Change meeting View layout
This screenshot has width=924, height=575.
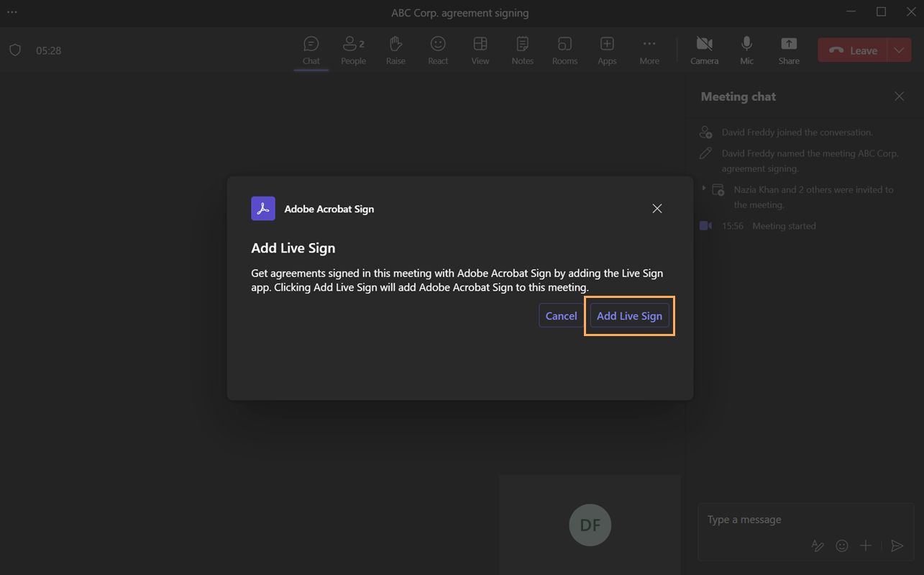tap(480, 51)
